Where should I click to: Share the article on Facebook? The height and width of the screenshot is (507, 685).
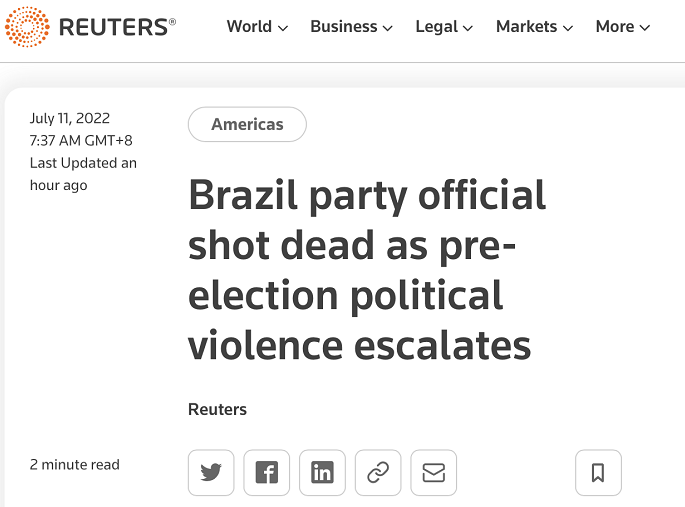[x=266, y=473]
